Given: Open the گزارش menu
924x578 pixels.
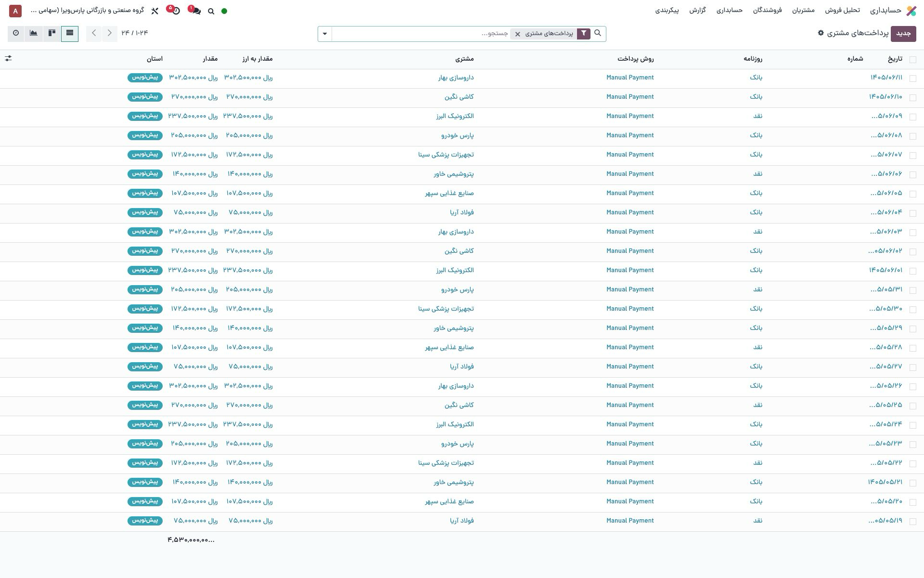Looking at the screenshot, I should [x=697, y=11].
